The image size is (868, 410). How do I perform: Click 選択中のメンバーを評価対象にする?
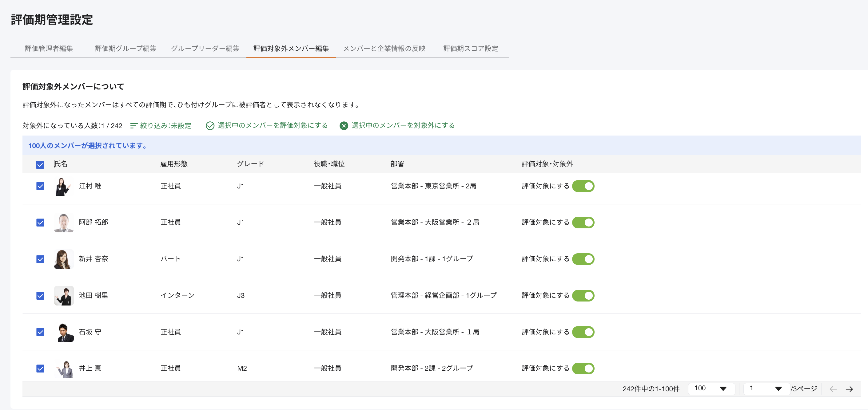267,126
